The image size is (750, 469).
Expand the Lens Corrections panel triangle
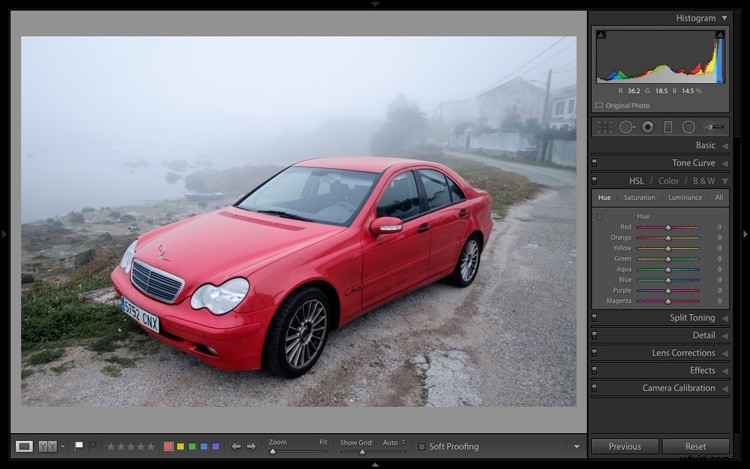[x=725, y=354]
